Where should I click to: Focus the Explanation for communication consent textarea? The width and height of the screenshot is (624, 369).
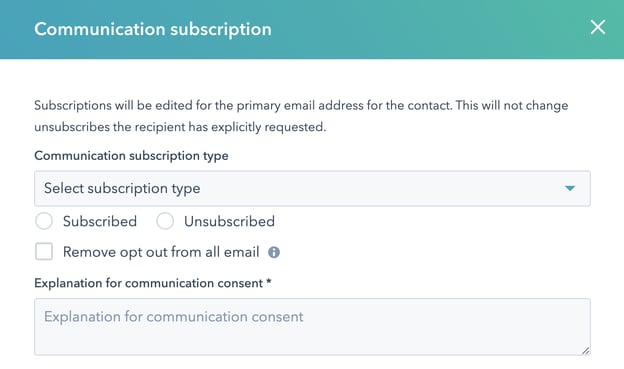click(312, 327)
